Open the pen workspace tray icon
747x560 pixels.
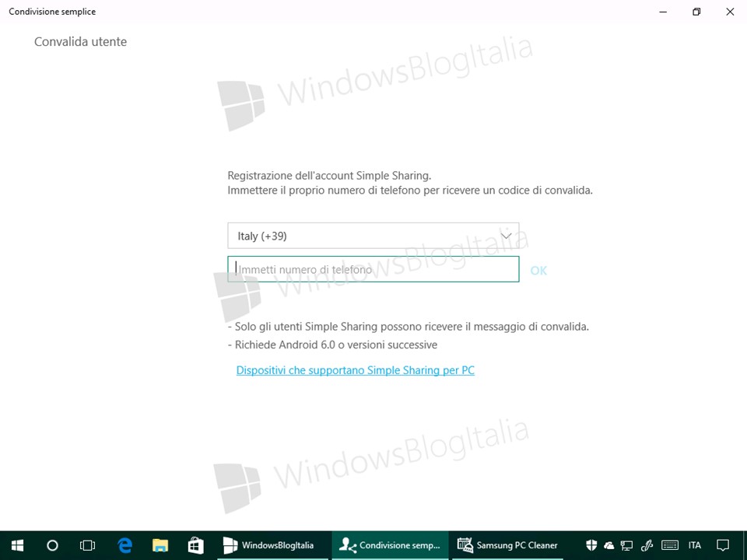pos(647,545)
